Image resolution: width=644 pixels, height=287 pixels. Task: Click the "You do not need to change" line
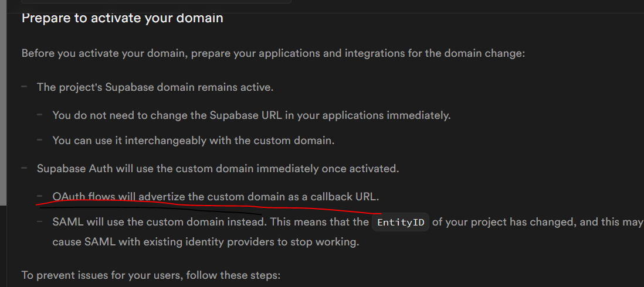pyautogui.click(x=252, y=115)
